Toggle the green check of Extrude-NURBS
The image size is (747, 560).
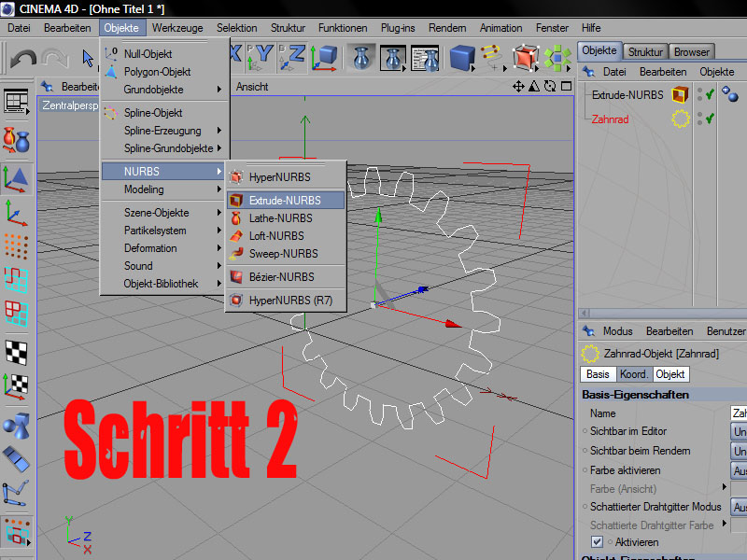710,94
